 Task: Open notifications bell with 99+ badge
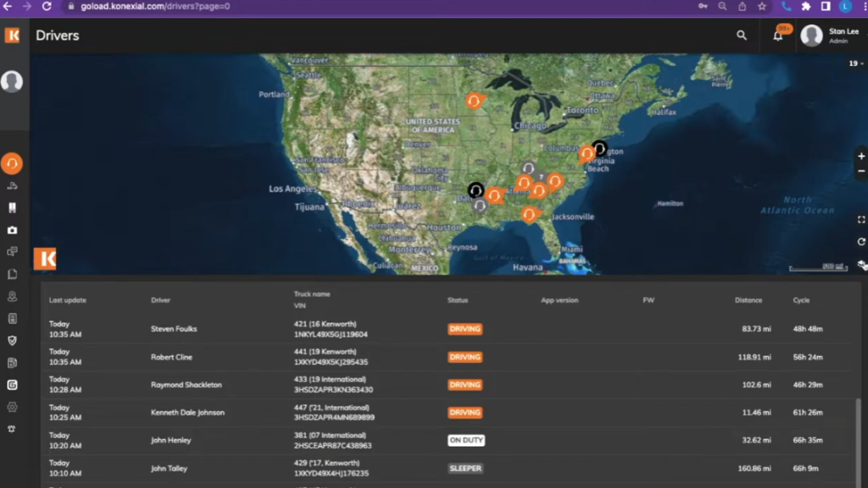(x=778, y=36)
